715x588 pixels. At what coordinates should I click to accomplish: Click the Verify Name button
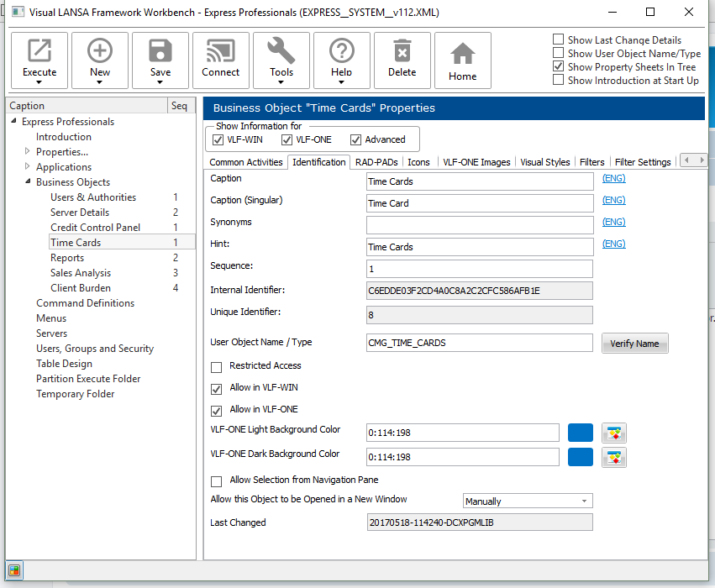634,344
